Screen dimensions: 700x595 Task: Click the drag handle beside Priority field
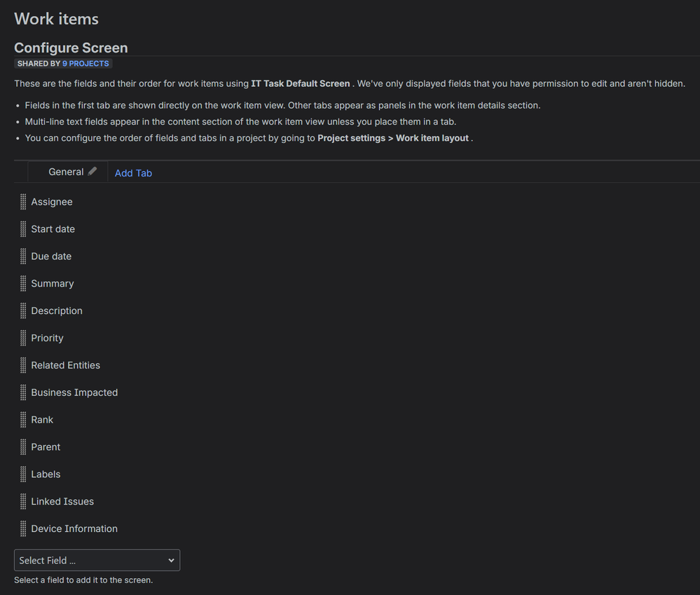[x=22, y=337]
